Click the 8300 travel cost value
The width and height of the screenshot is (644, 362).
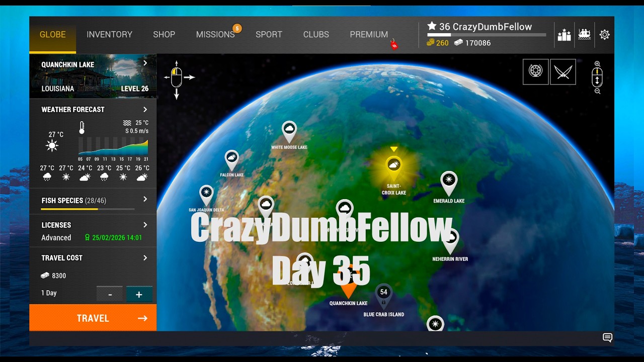(59, 276)
